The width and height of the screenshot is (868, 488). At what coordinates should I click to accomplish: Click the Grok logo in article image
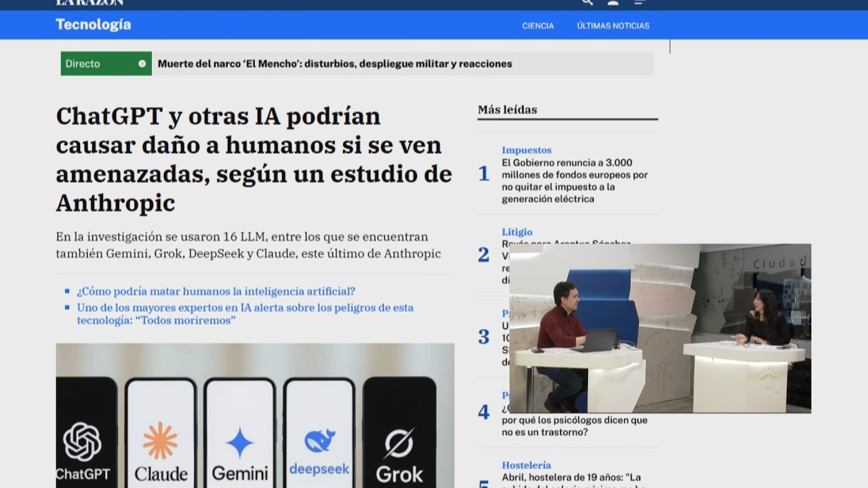(399, 444)
